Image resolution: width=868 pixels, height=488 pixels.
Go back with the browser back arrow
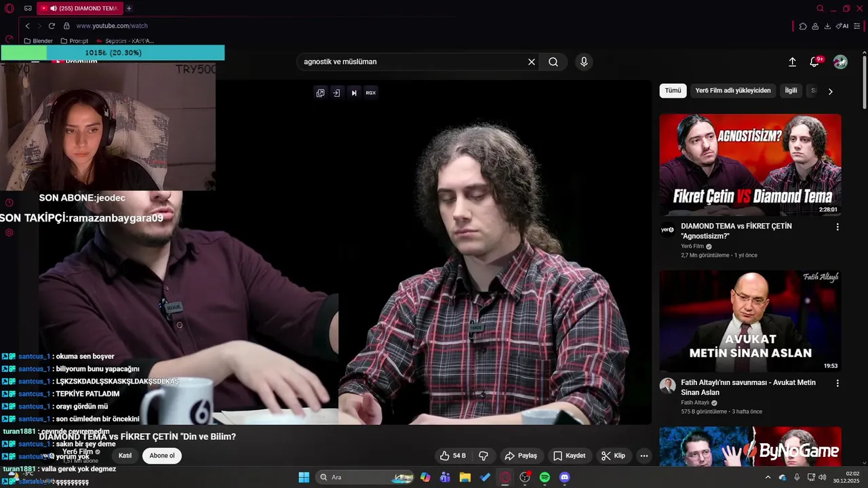(27, 26)
